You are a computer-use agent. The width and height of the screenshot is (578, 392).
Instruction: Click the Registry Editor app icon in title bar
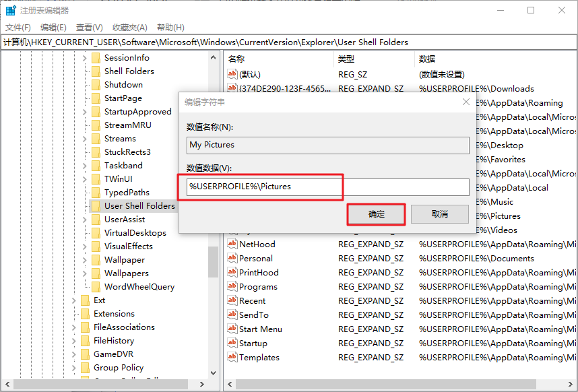tap(11, 11)
